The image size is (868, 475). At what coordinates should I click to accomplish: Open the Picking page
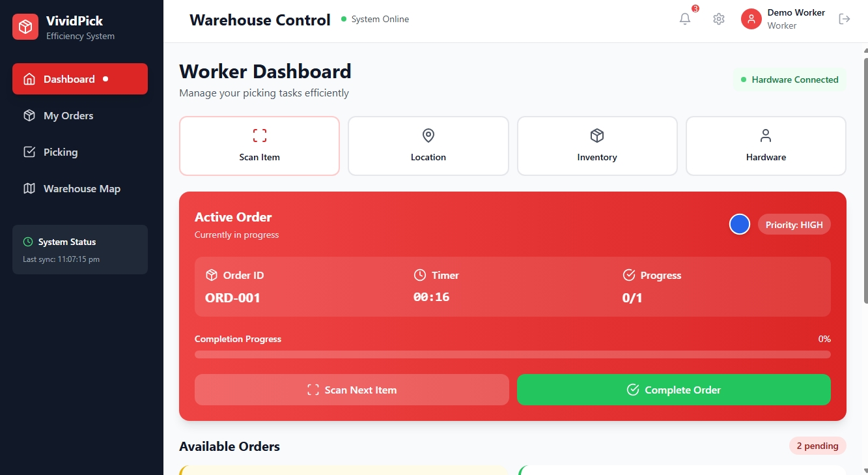80,152
